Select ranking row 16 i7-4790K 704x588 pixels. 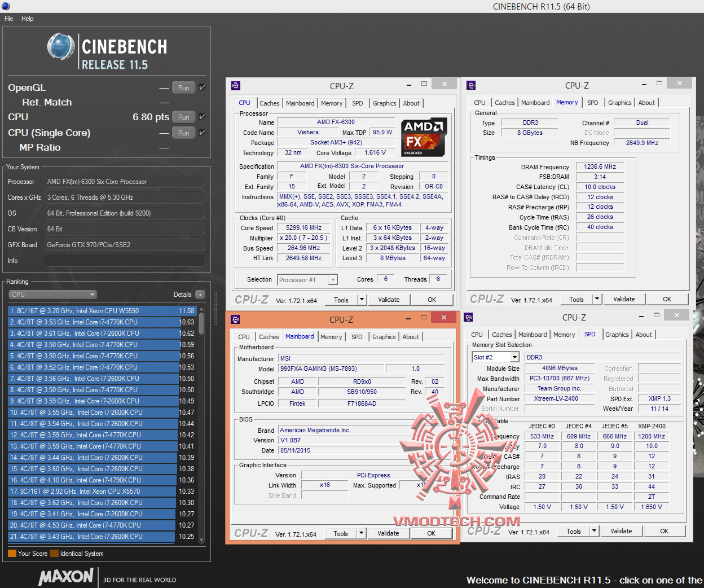(x=102, y=480)
